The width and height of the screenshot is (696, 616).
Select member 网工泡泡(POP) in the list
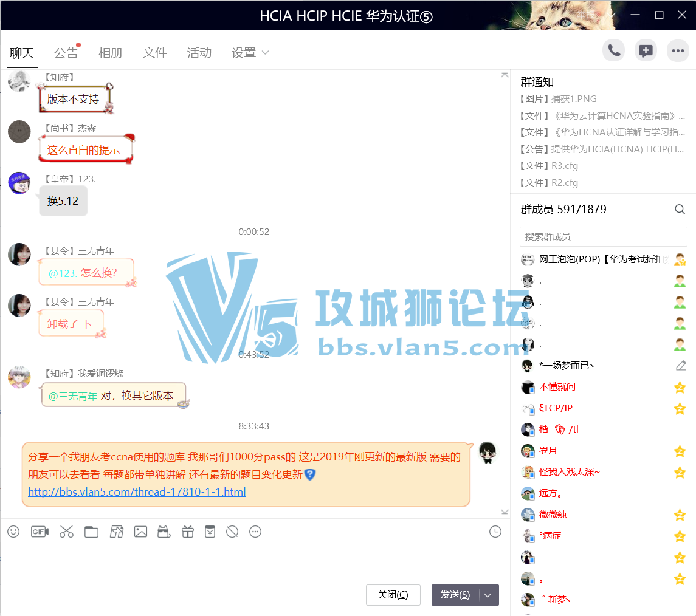pos(603,259)
